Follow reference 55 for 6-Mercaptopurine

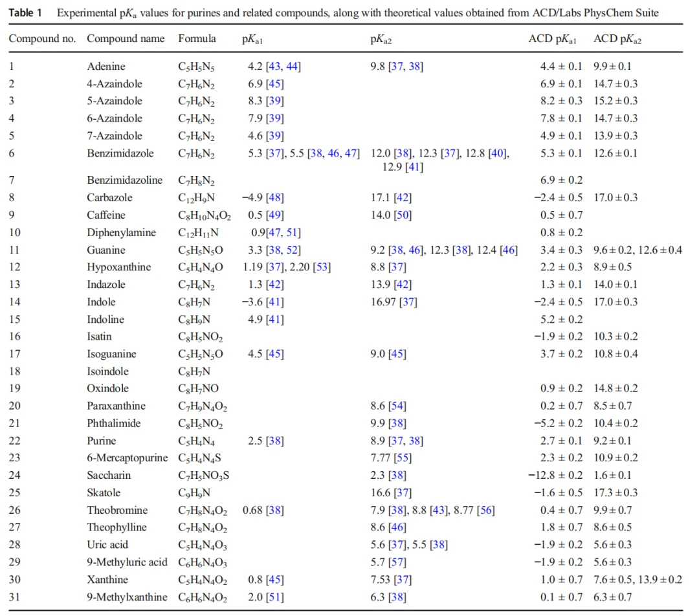403,457
